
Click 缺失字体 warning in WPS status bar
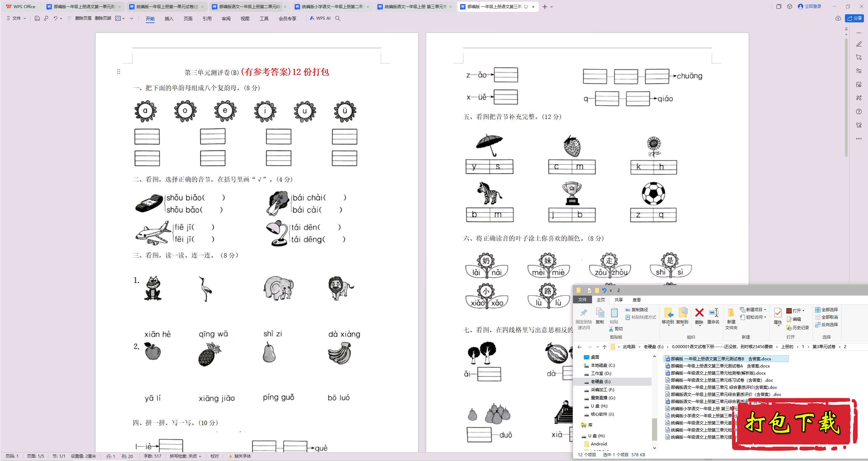click(240, 456)
